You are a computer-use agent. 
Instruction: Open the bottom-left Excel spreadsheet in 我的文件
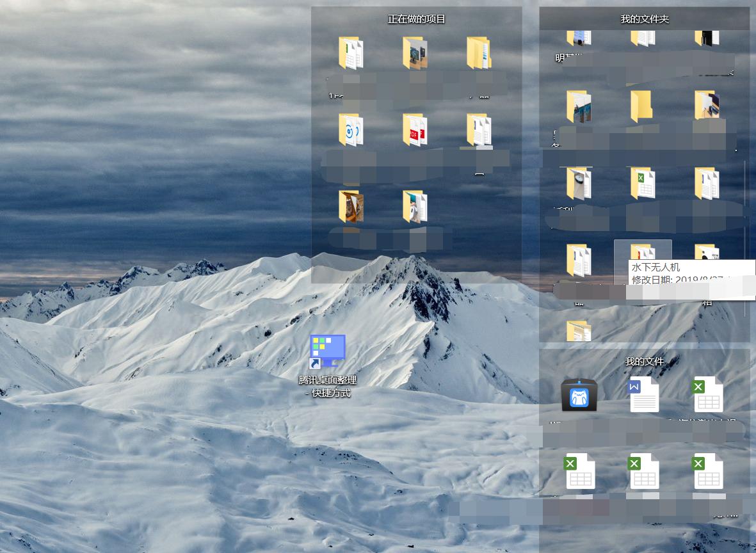[x=580, y=471]
